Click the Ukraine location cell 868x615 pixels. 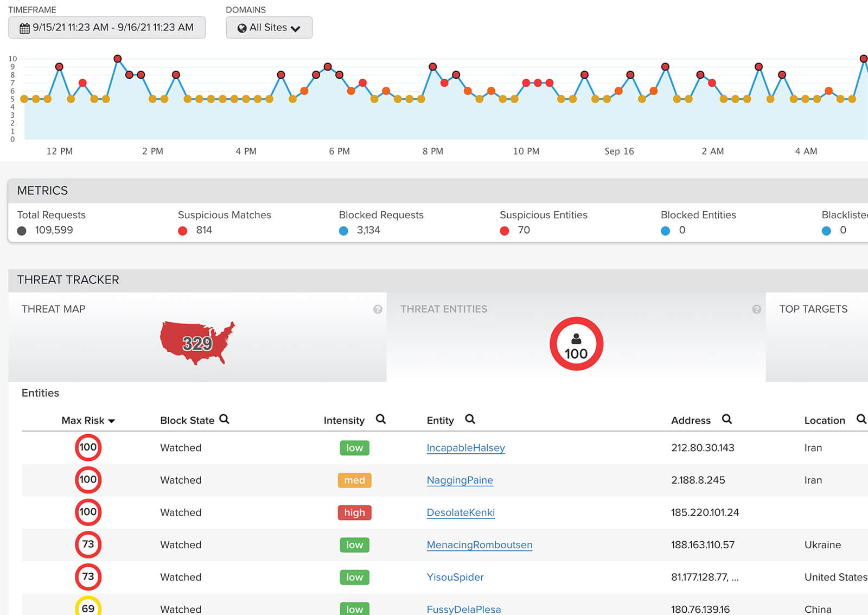(823, 545)
